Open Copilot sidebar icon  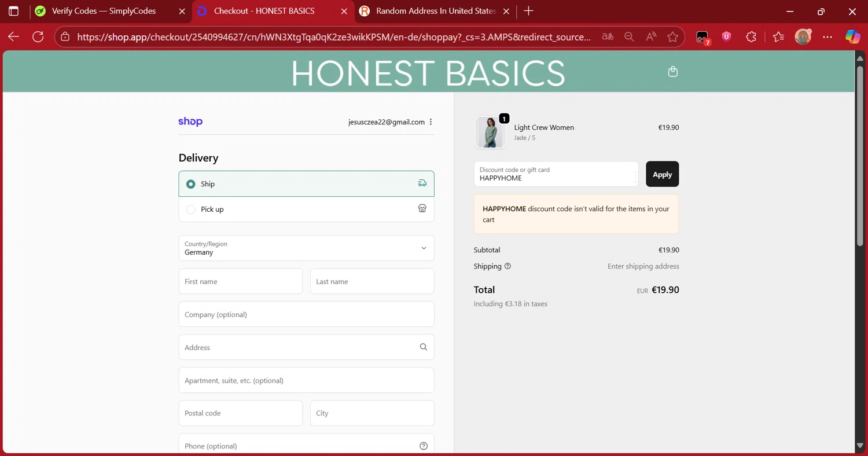(x=852, y=37)
